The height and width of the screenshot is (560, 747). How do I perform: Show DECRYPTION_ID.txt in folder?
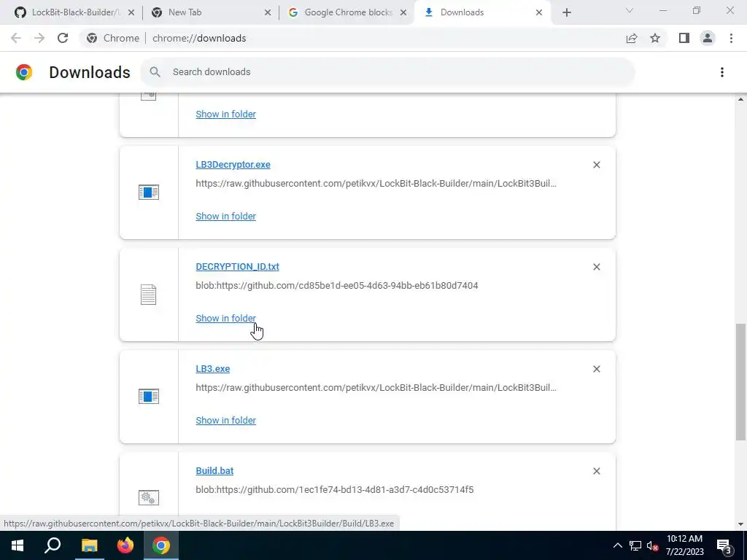(226, 318)
